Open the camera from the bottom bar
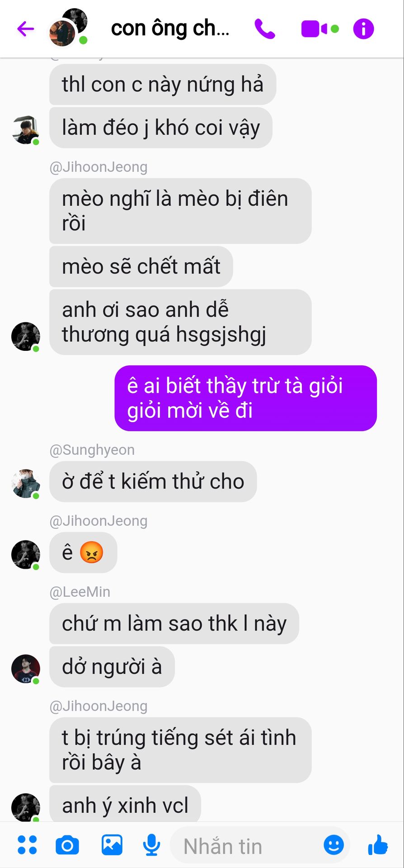Viewport: 404px width, 868px height. 67,845
